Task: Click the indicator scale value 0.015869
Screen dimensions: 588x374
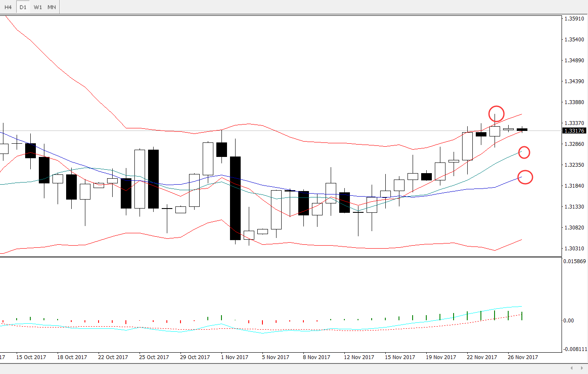Action: (574, 261)
